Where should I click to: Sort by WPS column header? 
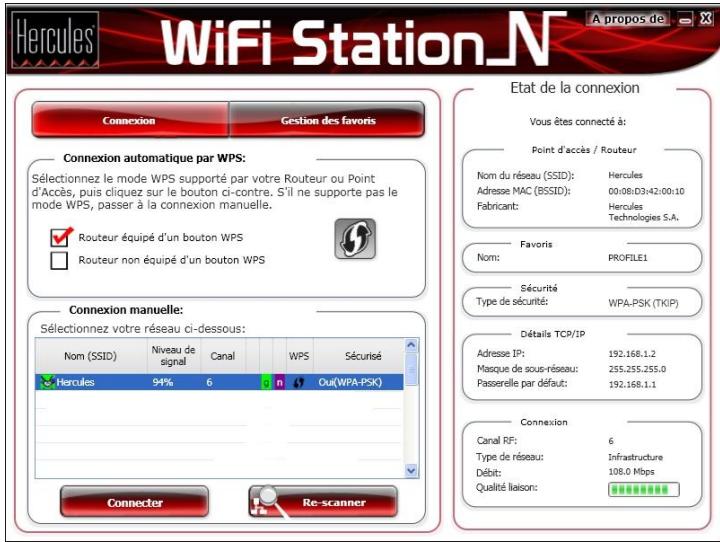299,356
